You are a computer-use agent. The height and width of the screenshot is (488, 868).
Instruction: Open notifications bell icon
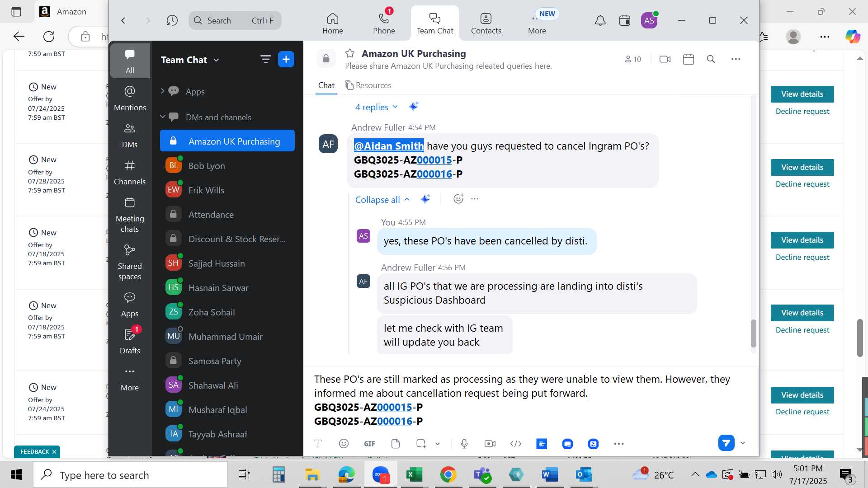(600, 20)
